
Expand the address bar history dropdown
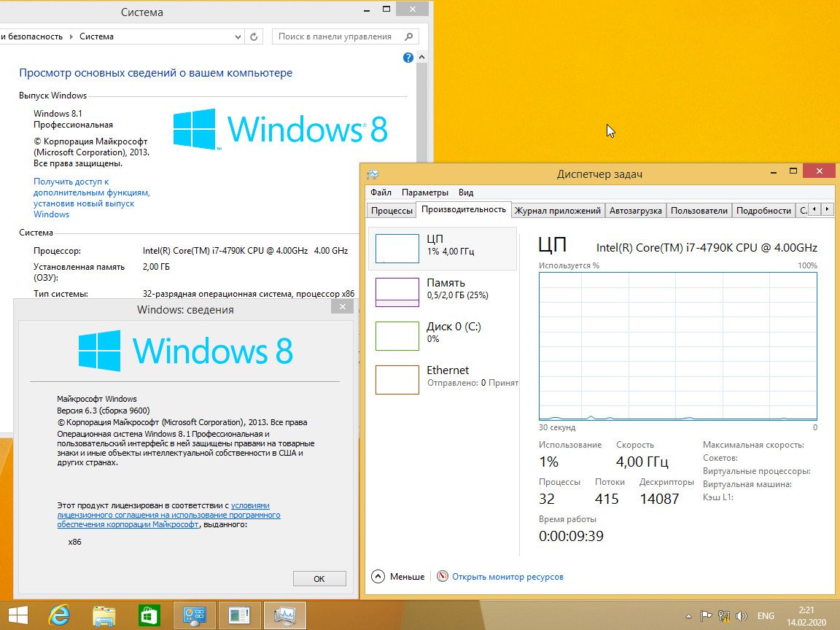point(238,36)
